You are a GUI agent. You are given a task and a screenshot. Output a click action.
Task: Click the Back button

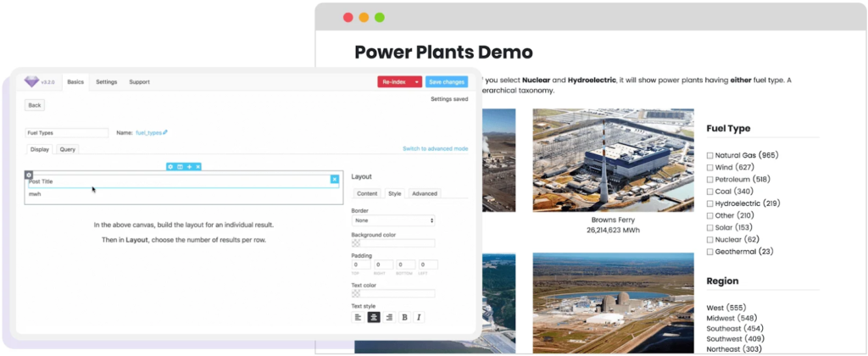point(34,105)
